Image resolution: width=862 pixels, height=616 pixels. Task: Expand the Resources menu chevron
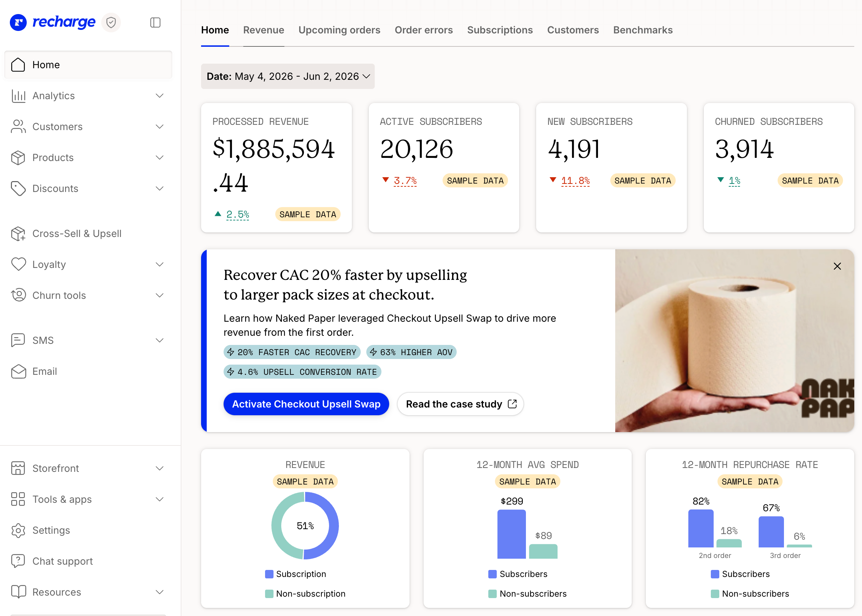[x=160, y=592]
